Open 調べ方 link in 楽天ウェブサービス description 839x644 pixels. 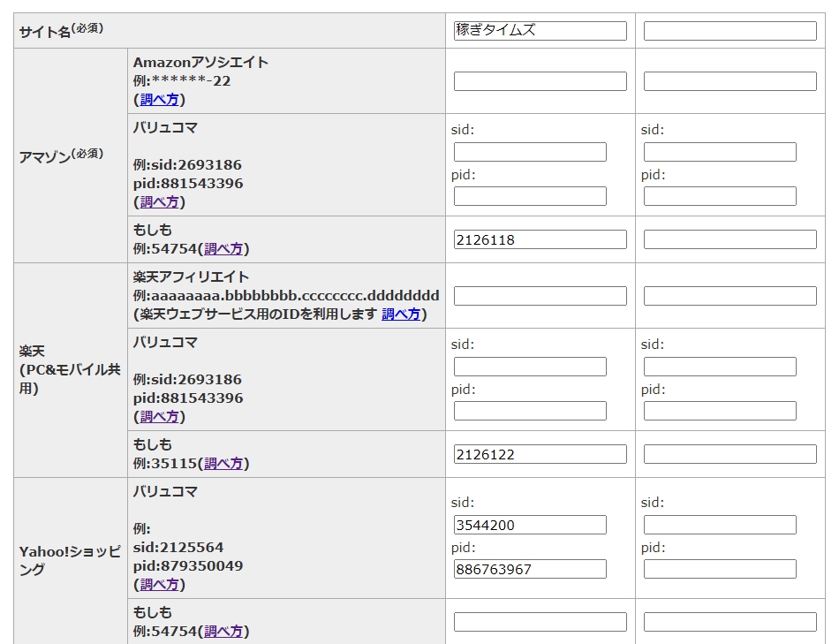(x=401, y=314)
